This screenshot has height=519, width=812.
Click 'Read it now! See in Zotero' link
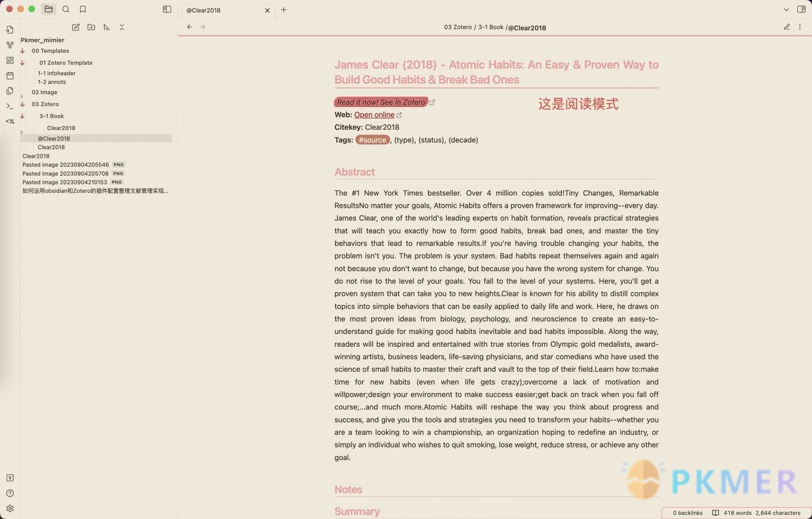381,102
